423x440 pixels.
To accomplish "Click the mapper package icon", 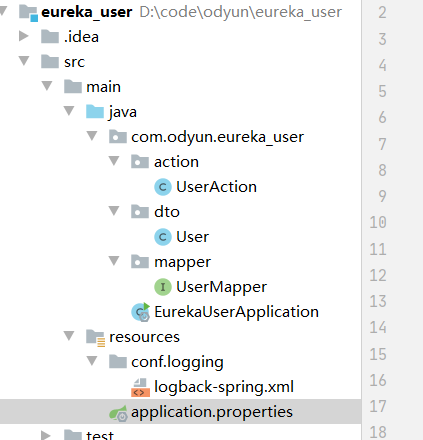I will [x=140, y=262].
